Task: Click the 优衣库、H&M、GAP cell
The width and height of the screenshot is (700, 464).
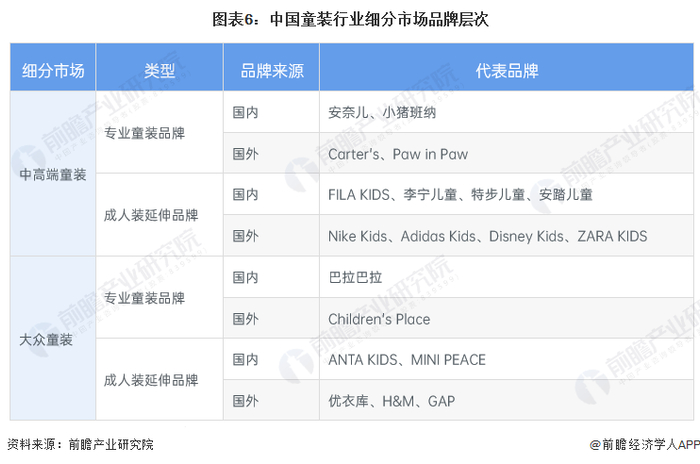Action: pos(391,401)
